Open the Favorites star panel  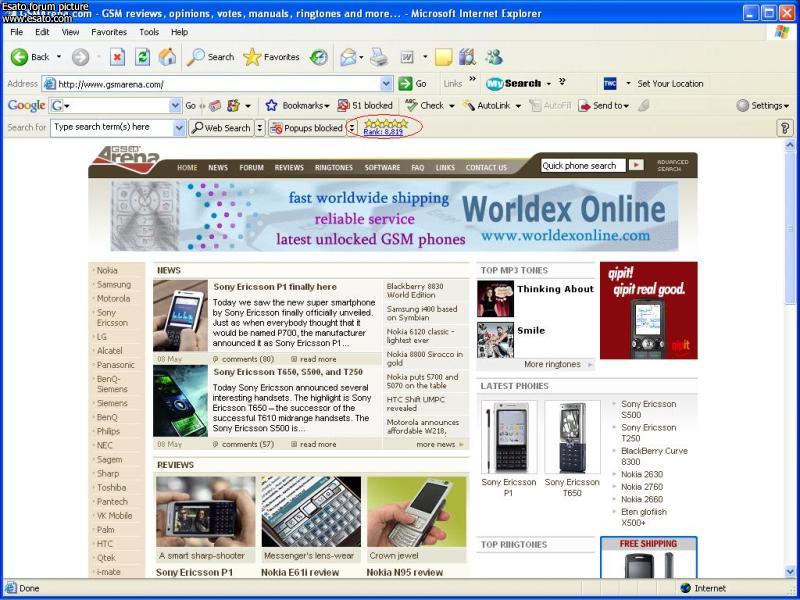271,57
